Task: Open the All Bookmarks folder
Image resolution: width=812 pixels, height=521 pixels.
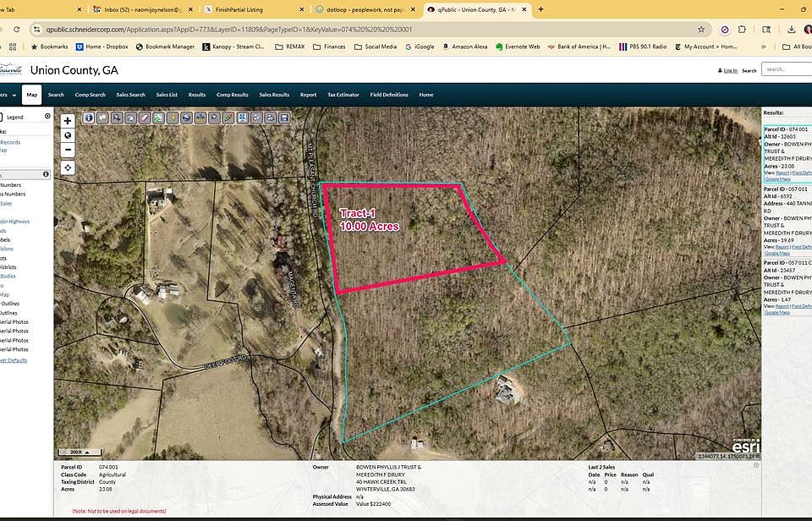Action: (795, 47)
